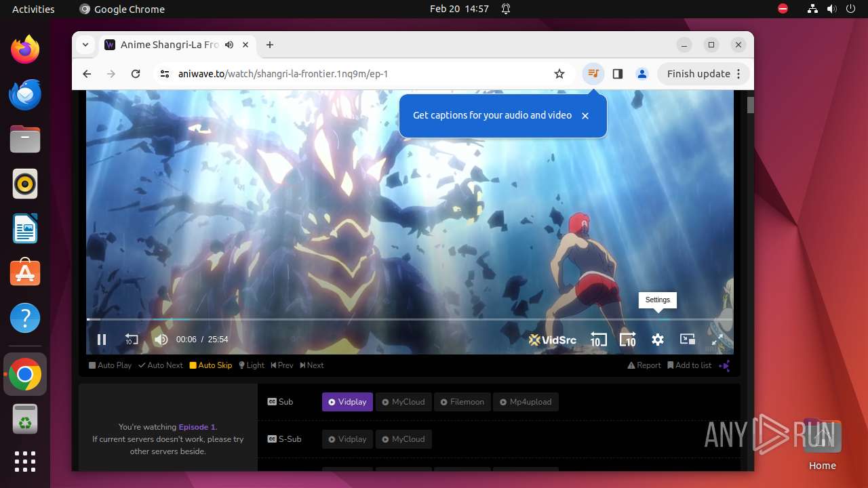This screenshot has width=868, height=488.
Task: Open clock and calendar Feb 20 14:57
Action: pos(459,9)
